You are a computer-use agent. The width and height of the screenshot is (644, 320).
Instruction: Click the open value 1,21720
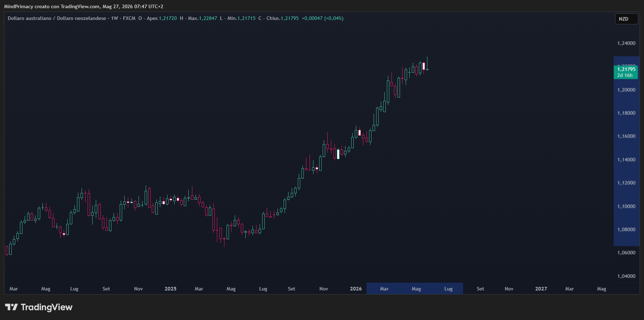coord(168,18)
